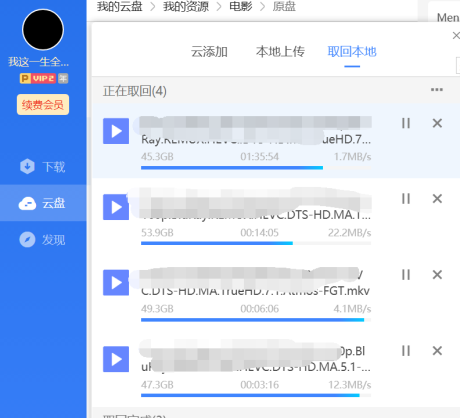The width and height of the screenshot is (460, 418).
Task: Play the 47.3GB video file
Action: (x=116, y=359)
